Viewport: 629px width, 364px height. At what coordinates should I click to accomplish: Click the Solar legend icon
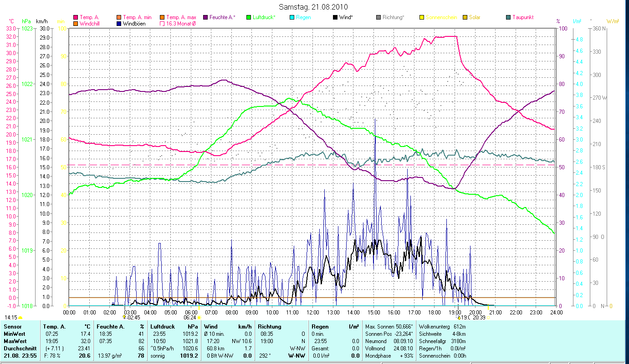(x=465, y=17)
